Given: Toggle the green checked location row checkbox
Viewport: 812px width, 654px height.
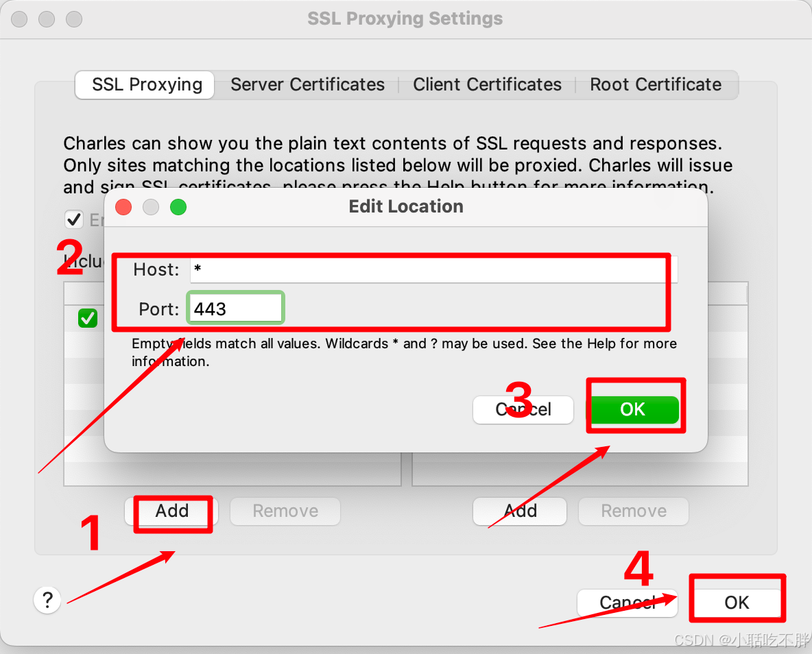Looking at the screenshot, I should click(x=88, y=318).
